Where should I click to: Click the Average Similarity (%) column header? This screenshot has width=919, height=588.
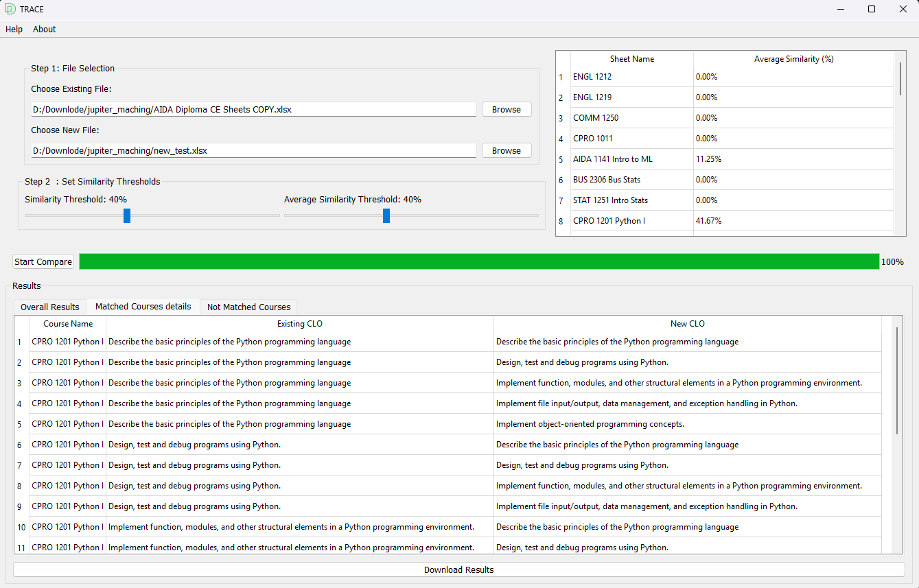(x=794, y=59)
